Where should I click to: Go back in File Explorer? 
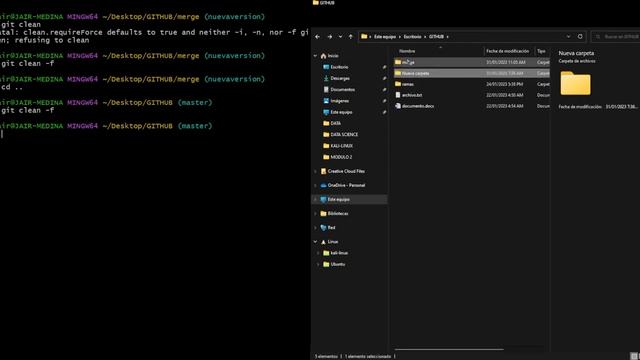(318, 37)
